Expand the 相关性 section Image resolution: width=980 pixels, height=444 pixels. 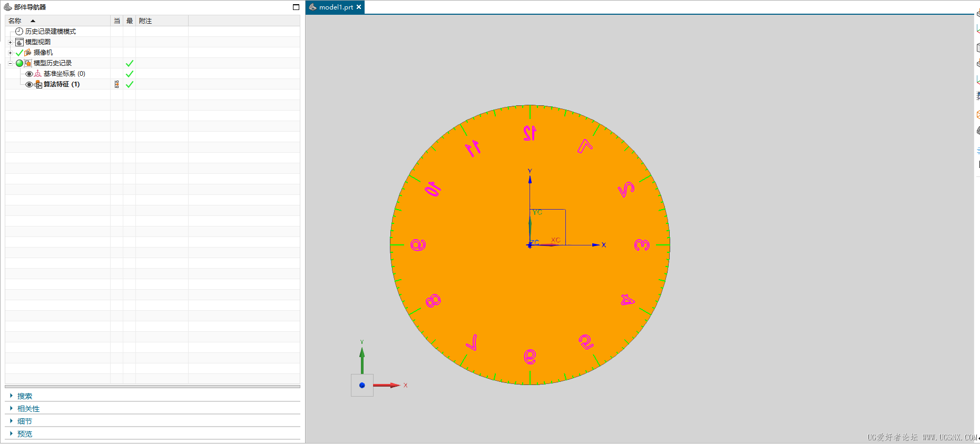pyautogui.click(x=11, y=408)
